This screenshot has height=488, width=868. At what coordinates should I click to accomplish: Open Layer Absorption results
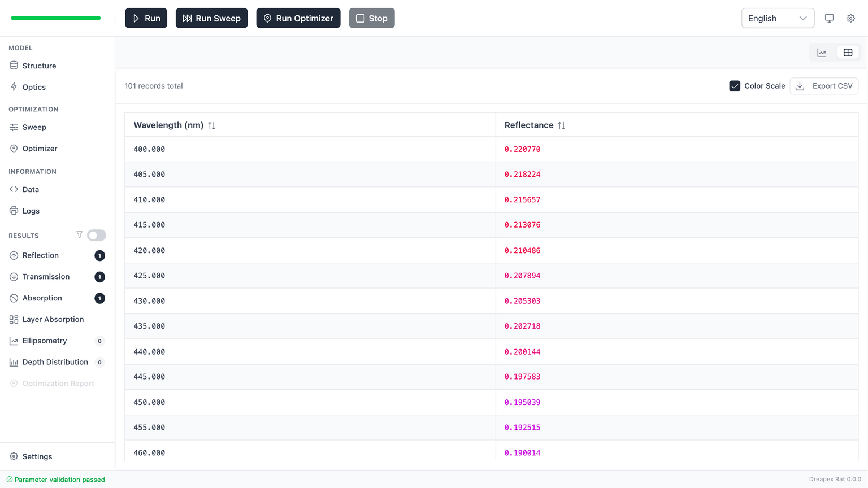(53, 319)
